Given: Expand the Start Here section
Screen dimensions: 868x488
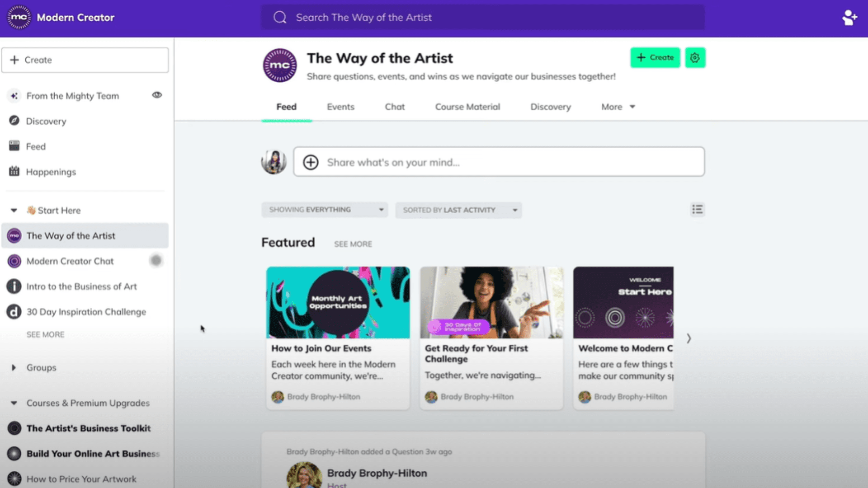Looking at the screenshot, I should click(x=14, y=210).
